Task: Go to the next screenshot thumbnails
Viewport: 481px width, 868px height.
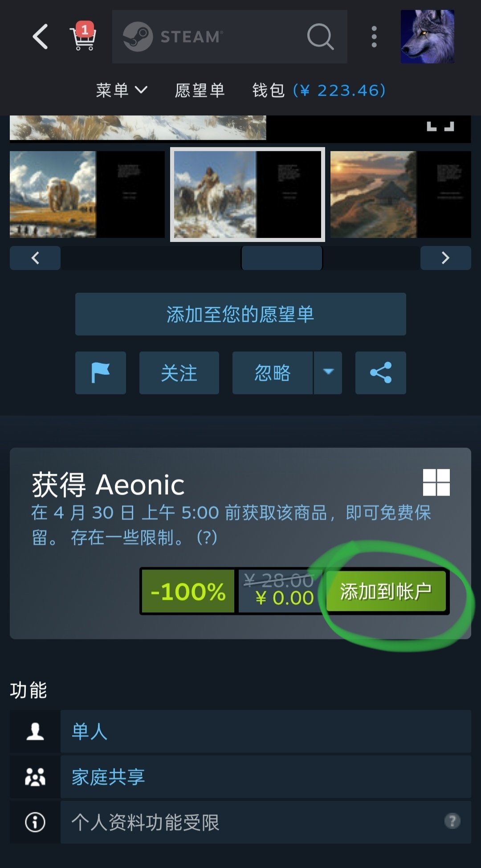Action: (x=446, y=258)
